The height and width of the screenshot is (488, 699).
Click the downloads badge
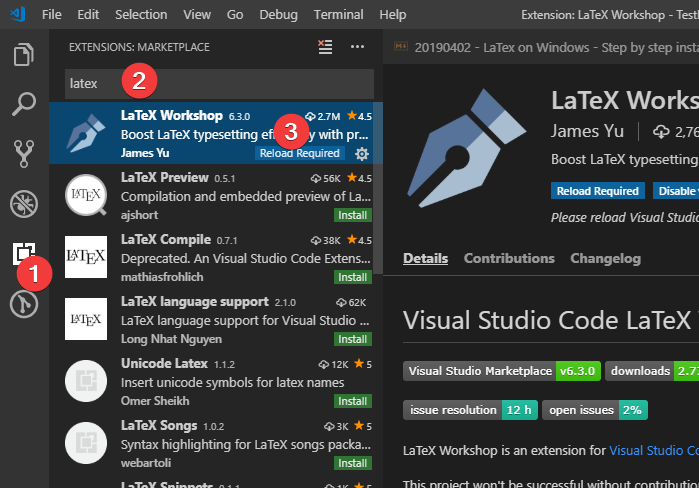(x=652, y=371)
